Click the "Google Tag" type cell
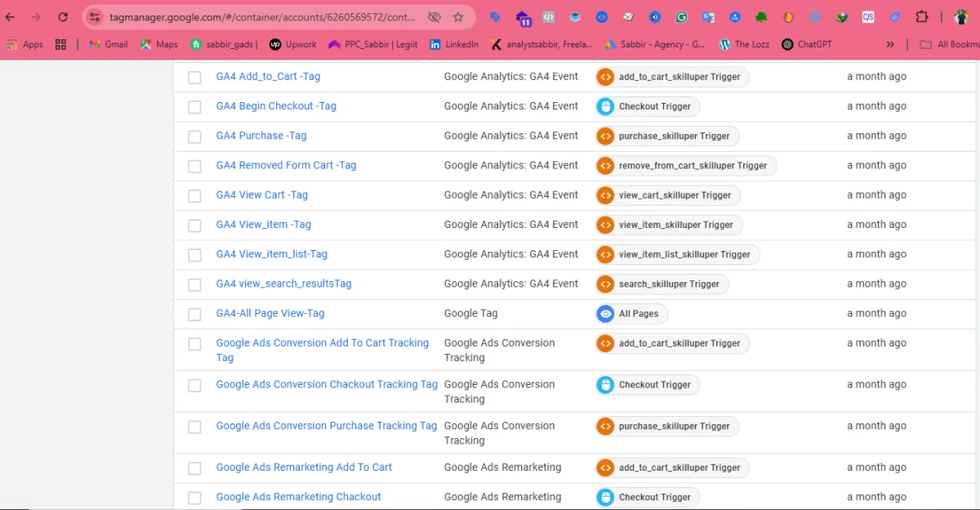The height and width of the screenshot is (510, 980). [470, 313]
